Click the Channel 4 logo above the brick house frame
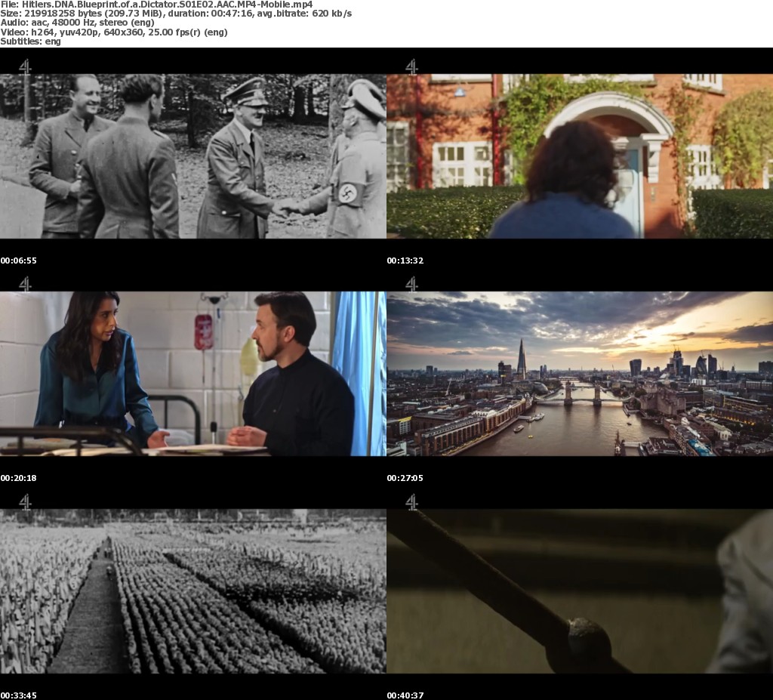The height and width of the screenshot is (700, 773). (x=411, y=66)
